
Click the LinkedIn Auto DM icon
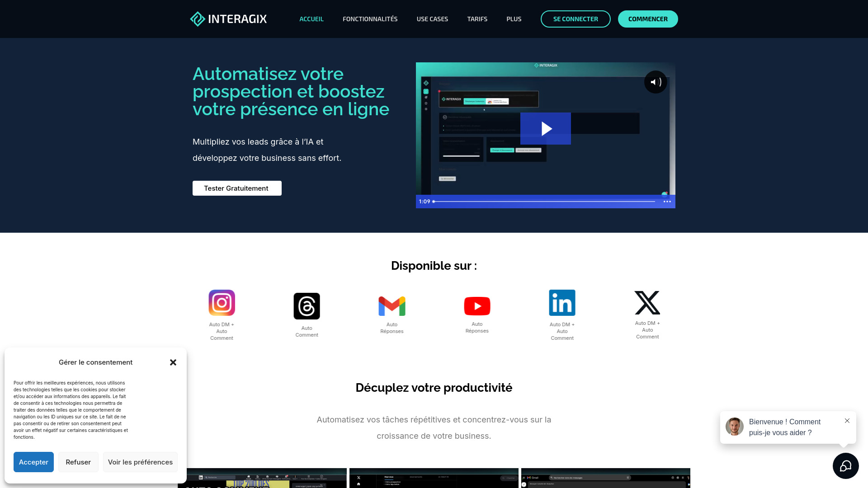(x=561, y=303)
